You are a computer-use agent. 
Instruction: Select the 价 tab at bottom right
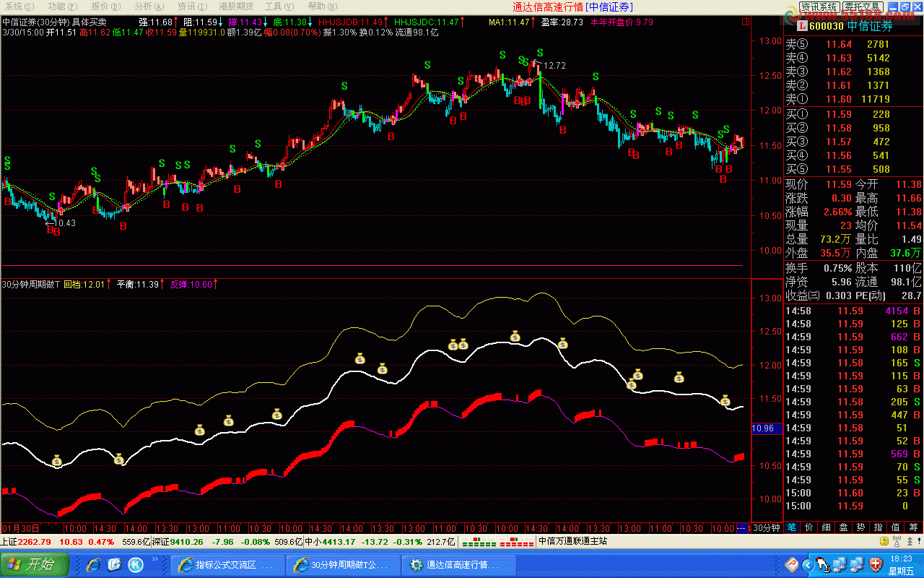808,527
